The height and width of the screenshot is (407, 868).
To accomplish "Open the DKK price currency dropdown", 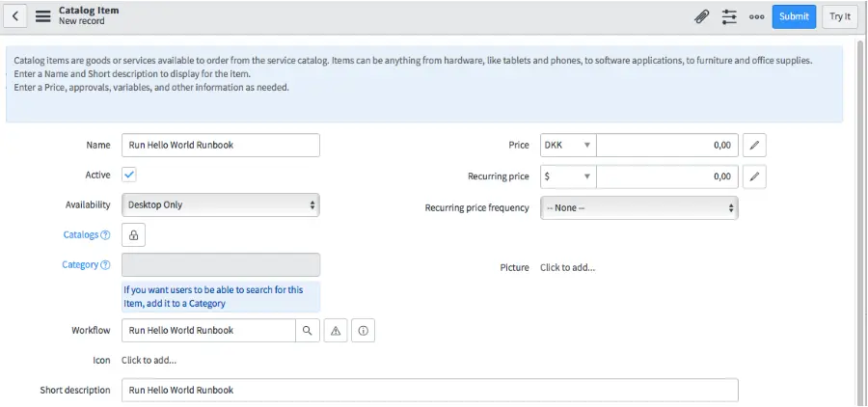I will coord(568,146).
